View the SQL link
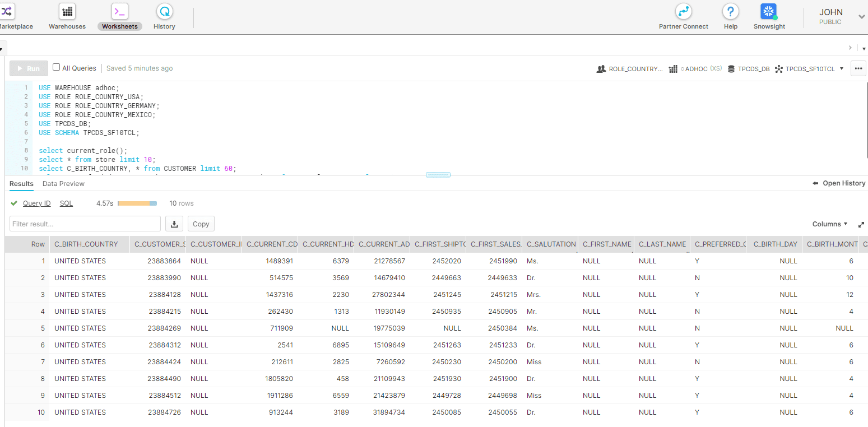 click(x=66, y=203)
